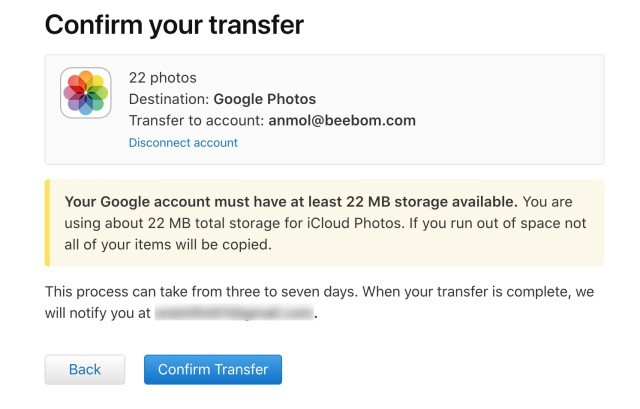640x409 pixels.
Task: Select the '22 photos' count text
Action: 162,78
